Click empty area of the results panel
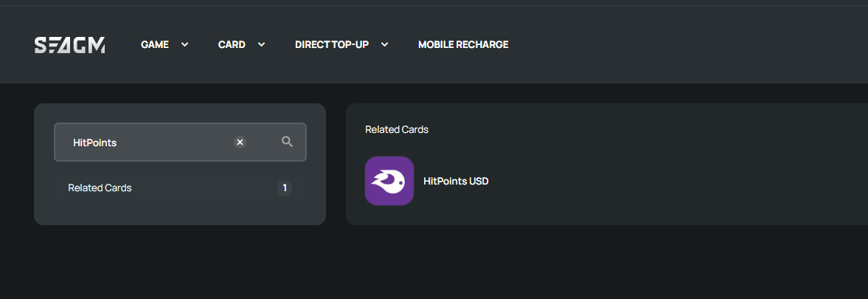868x299 pixels. [664, 166]
